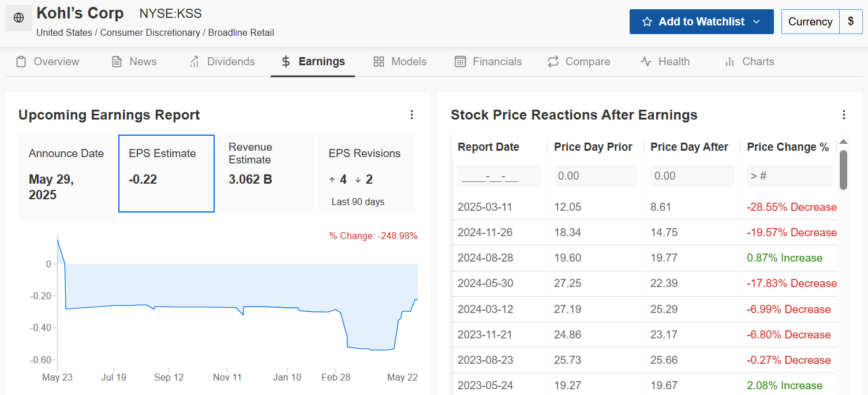Click the globe icon beside Kohl's Corp
The width and height of the screenshot is (868, 395).
pos(19,18)
